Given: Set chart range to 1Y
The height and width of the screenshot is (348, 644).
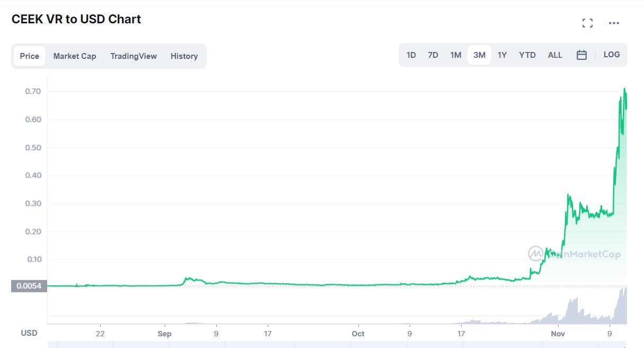Looking at the screenshot, I should coord(502,55).
